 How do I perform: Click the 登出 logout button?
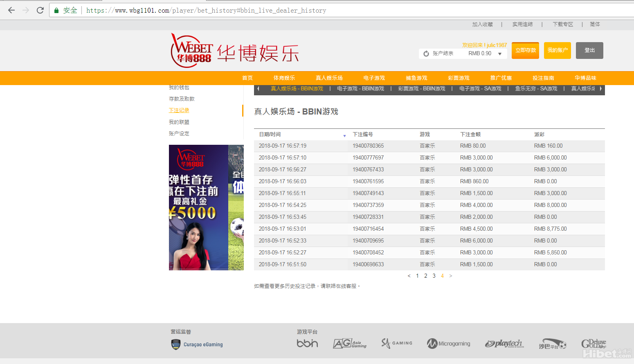tap(589, 50)
